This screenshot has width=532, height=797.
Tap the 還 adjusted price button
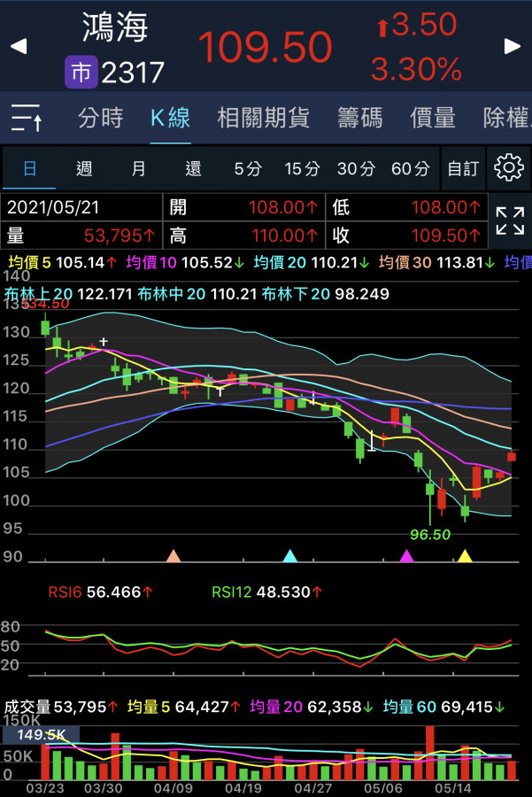point(193,168)
